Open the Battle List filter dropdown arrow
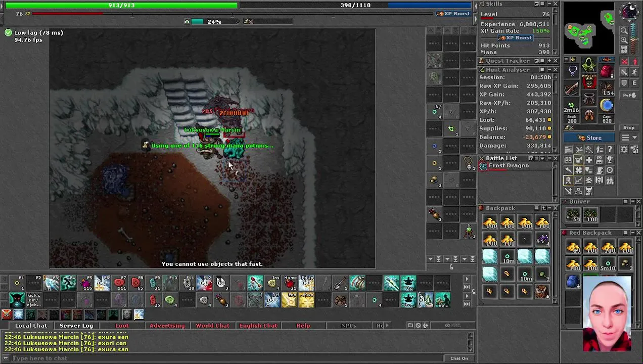The width and height of the screenshot is (643, 364). click(x=542, y=158)
